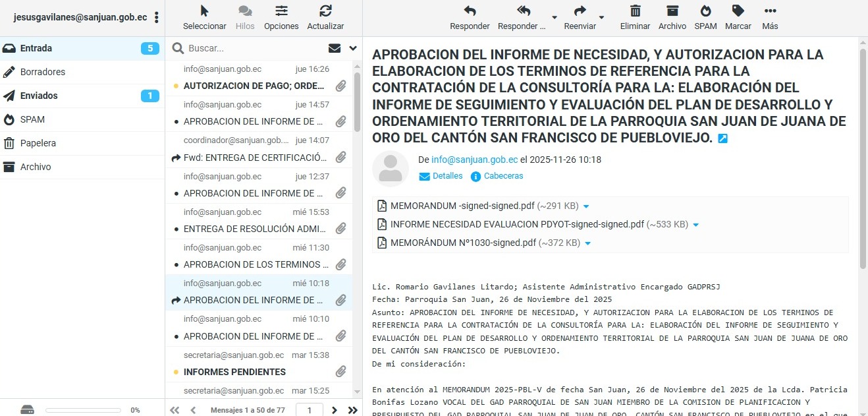Open message in new window icon
Image resolution: width=868 pixels, height=416 pixels.
click(722, 138)
